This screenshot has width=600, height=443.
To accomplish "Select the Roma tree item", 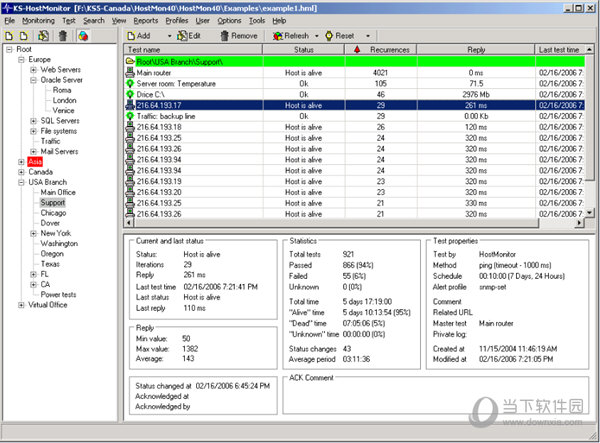I will click(x=62, y=90).
